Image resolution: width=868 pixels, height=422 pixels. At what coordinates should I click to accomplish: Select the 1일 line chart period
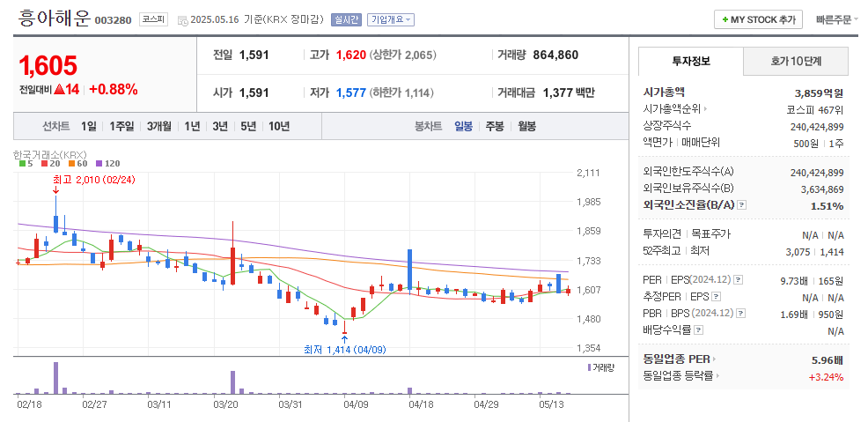89,126
